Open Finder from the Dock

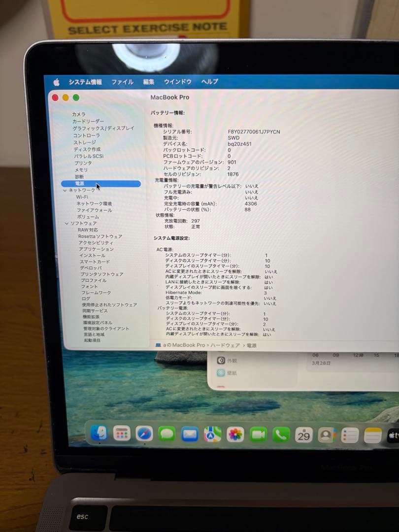click(x=99, y=433)
